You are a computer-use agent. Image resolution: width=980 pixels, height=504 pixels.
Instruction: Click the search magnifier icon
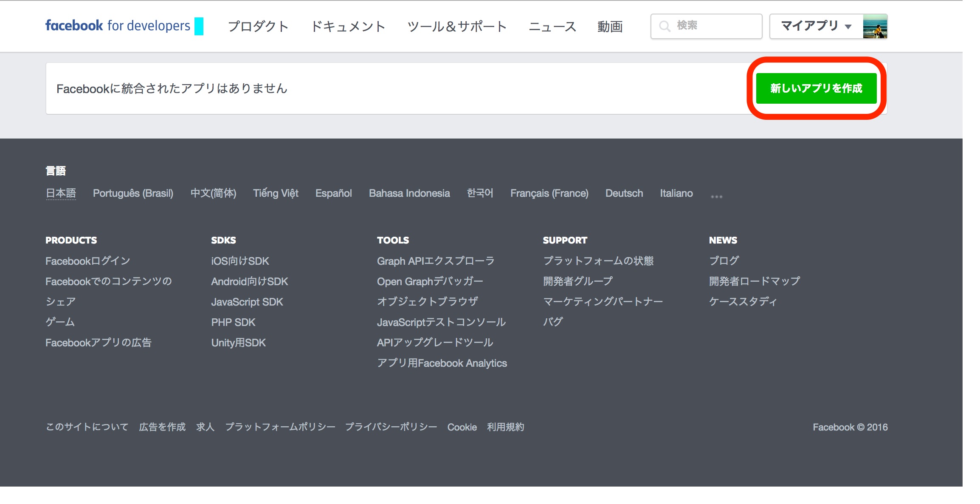[x=665, y=26]
